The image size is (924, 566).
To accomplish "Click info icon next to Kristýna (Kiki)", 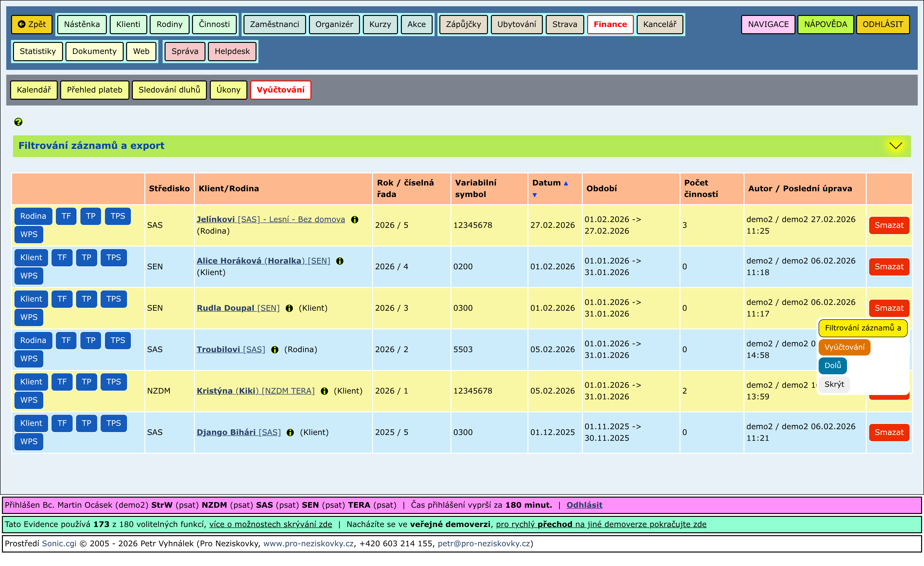I will [x=324, y=391].
